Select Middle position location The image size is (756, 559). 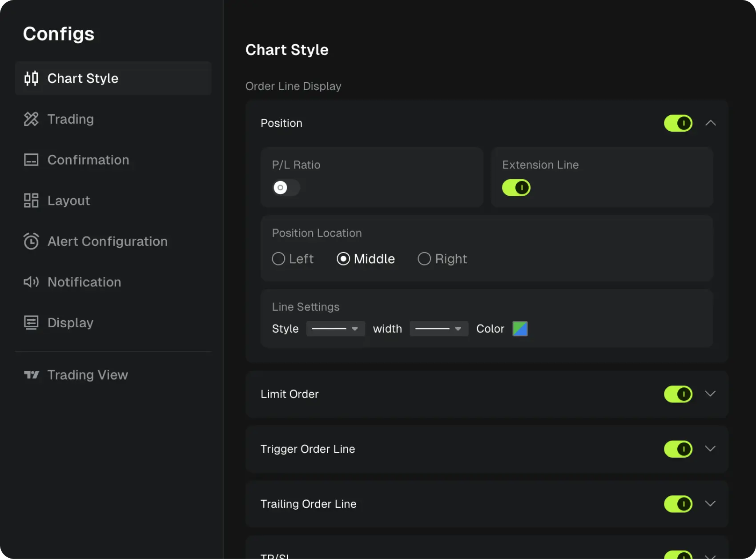(366, 259)
